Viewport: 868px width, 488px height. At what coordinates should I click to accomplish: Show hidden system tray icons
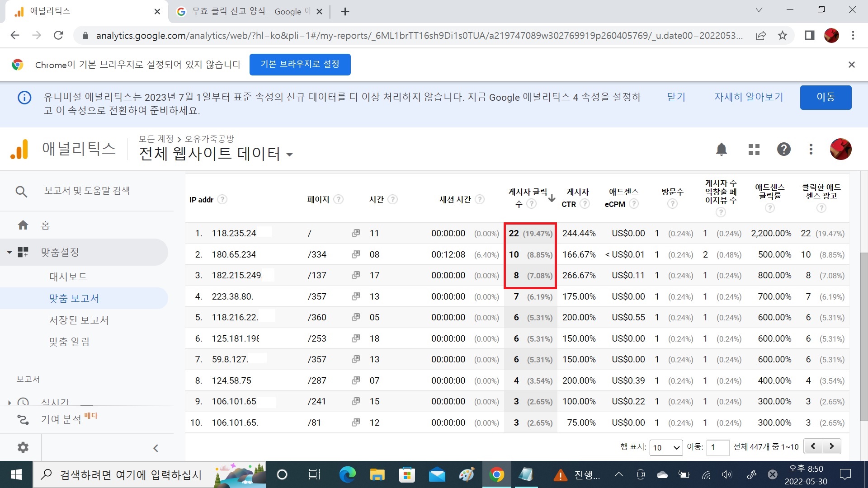point(618,474)
